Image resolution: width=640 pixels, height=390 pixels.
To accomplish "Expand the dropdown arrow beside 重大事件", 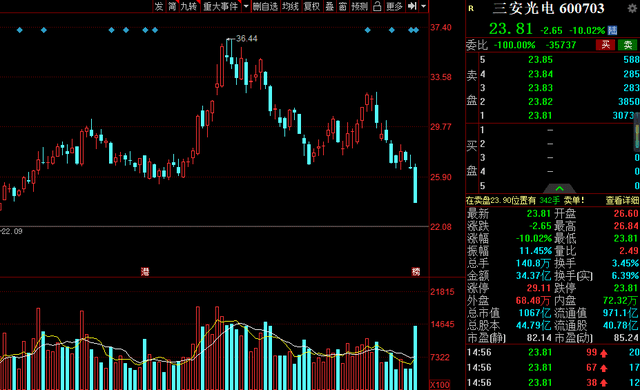I will click(x=246, y=6).
